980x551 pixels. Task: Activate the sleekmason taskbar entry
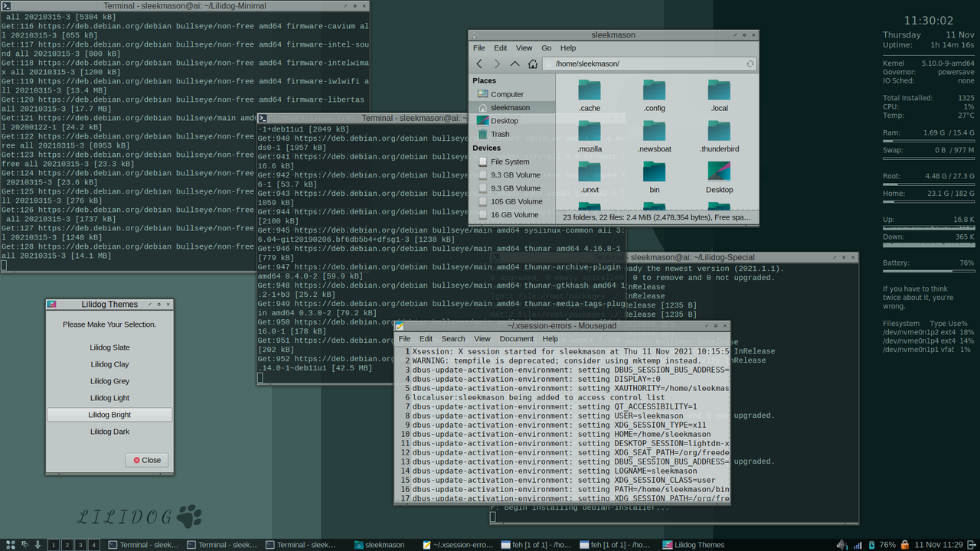(x=380, y=545)
